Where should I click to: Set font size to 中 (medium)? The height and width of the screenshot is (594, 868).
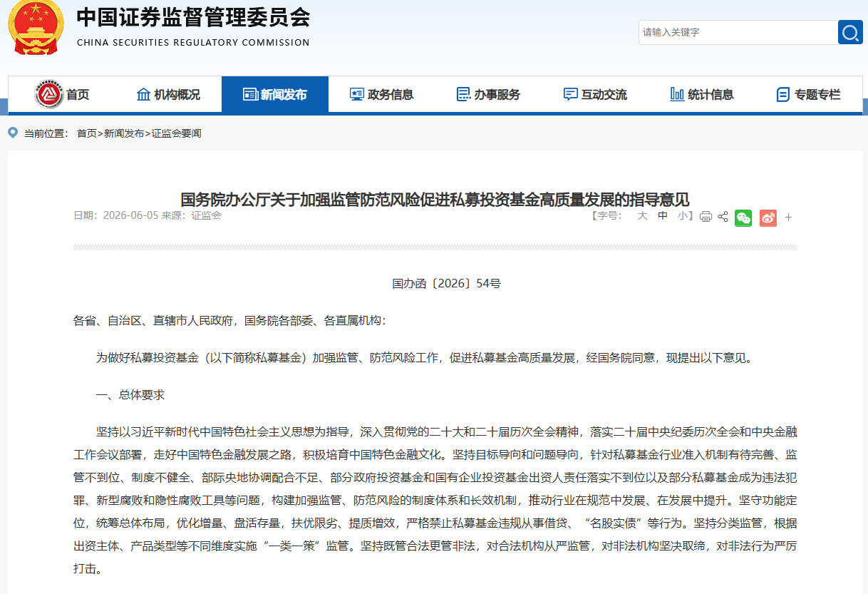663,215
